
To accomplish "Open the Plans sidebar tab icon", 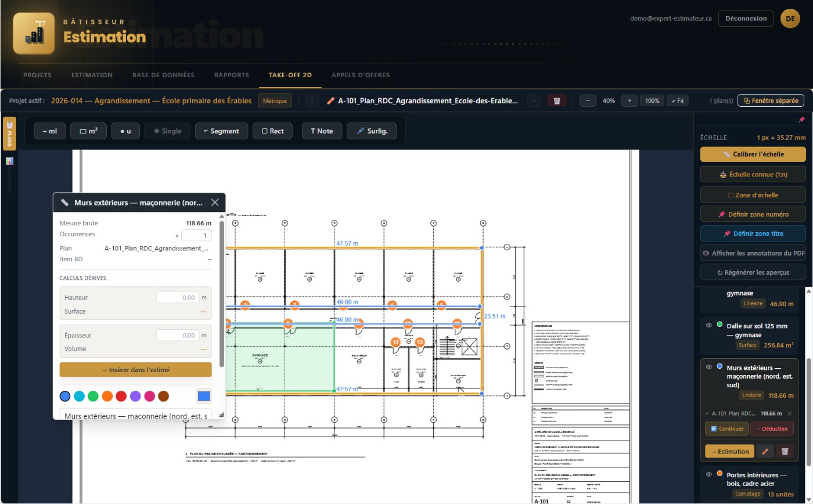I will click(x=9, y=133).
